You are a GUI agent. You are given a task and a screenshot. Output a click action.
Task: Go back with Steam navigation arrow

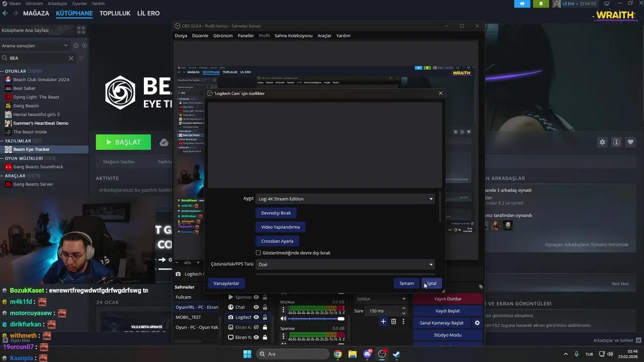pyautogui.click(x=5, y=13)
